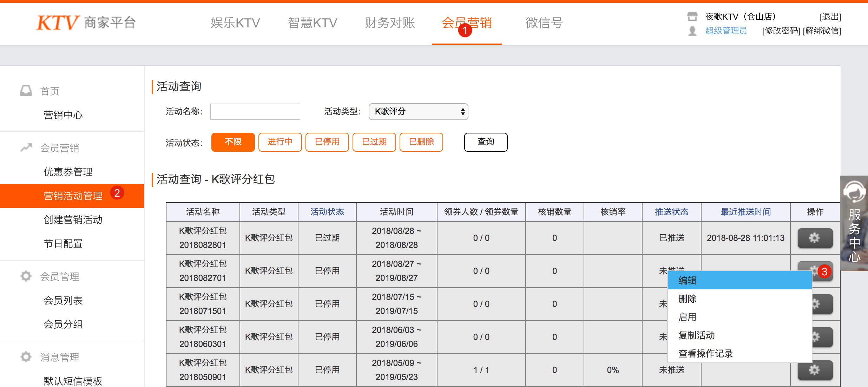
Task: Click the push time 2018-08-28 11:01:13 cell
Action: [745, 238]
